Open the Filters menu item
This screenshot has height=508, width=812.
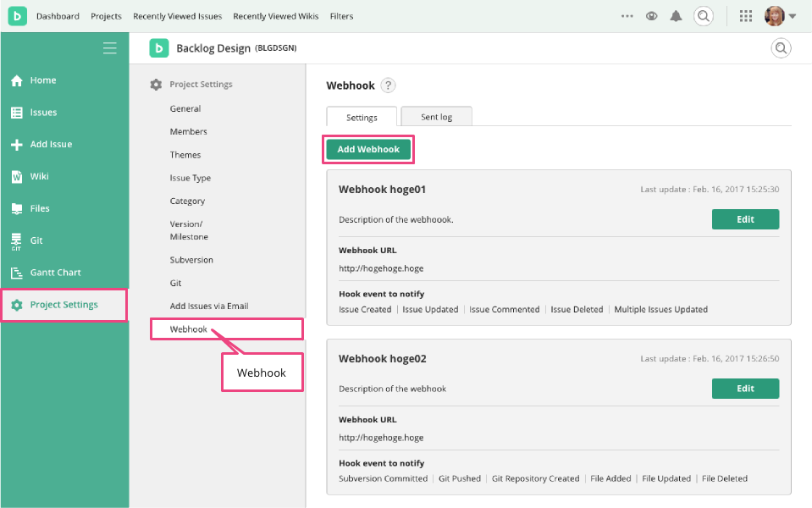tap(342, 16)
